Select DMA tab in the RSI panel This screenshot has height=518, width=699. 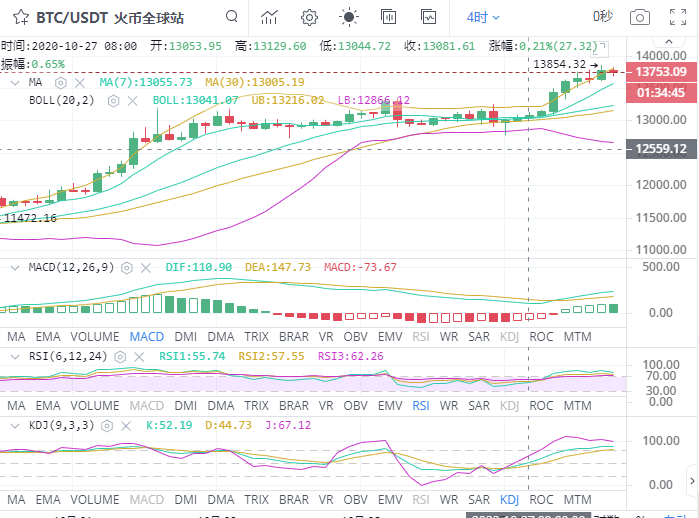[221, 406]
